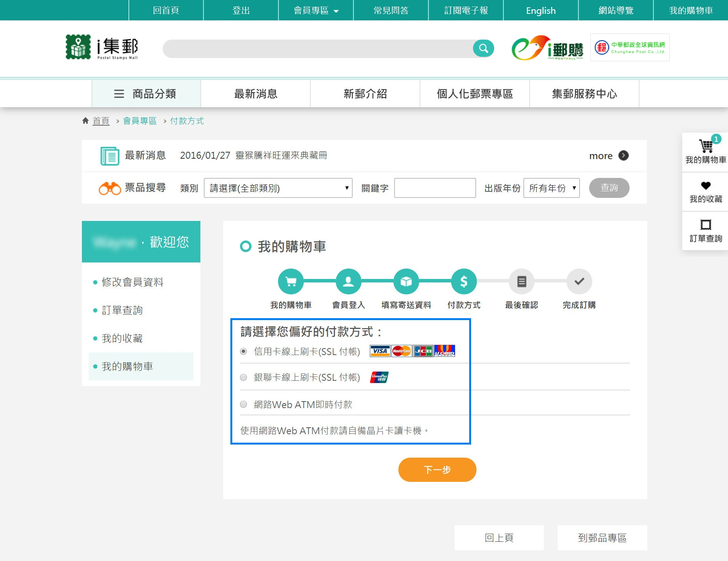This screenshot has width=728, height=561.
Task: Select 銀聯卡線上刷卡 payment option
Action: click(x=244, y=377)
